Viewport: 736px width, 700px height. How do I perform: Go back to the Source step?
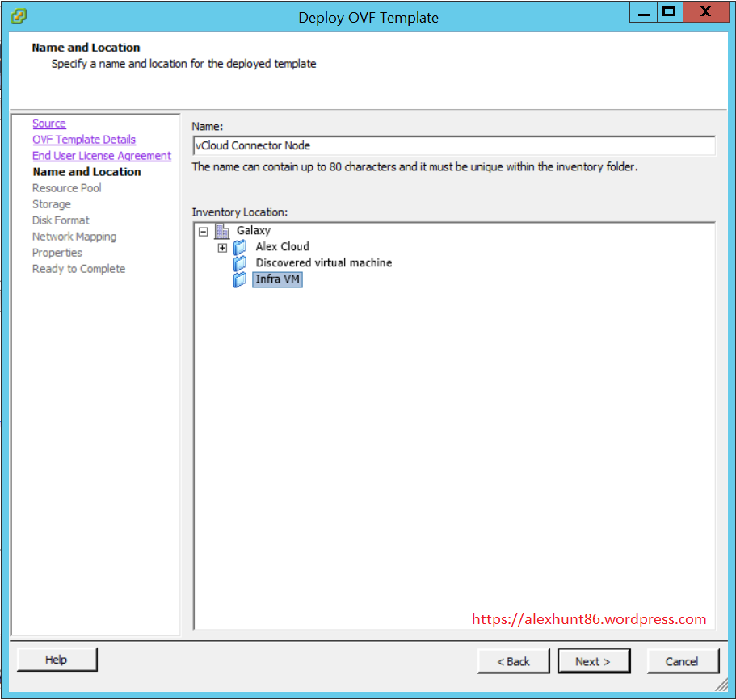[x=49, y=124]
